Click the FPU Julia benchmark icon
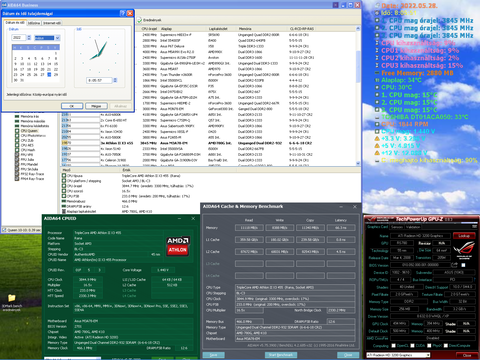480x360 pixels. 17,160
